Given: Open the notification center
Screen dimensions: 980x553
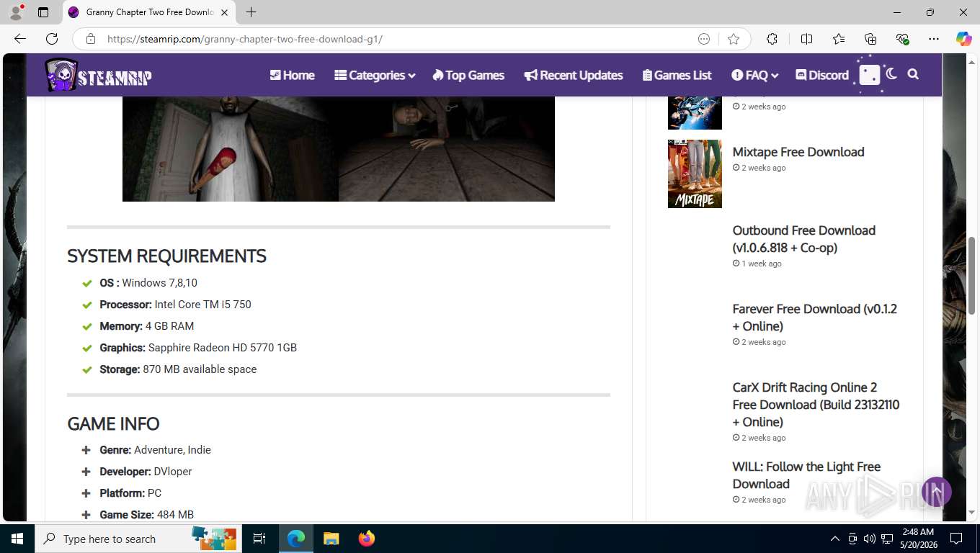Looking at the screenshot, I should 956,539.
